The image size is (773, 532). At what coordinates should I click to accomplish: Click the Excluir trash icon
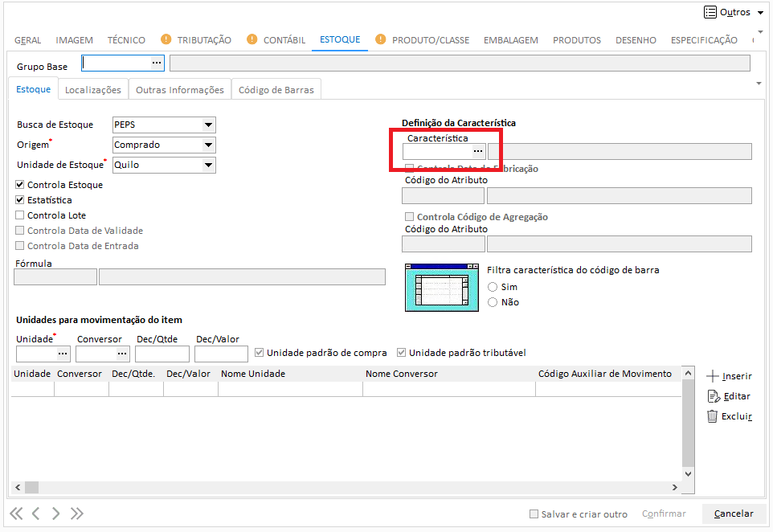click(712, 416)
